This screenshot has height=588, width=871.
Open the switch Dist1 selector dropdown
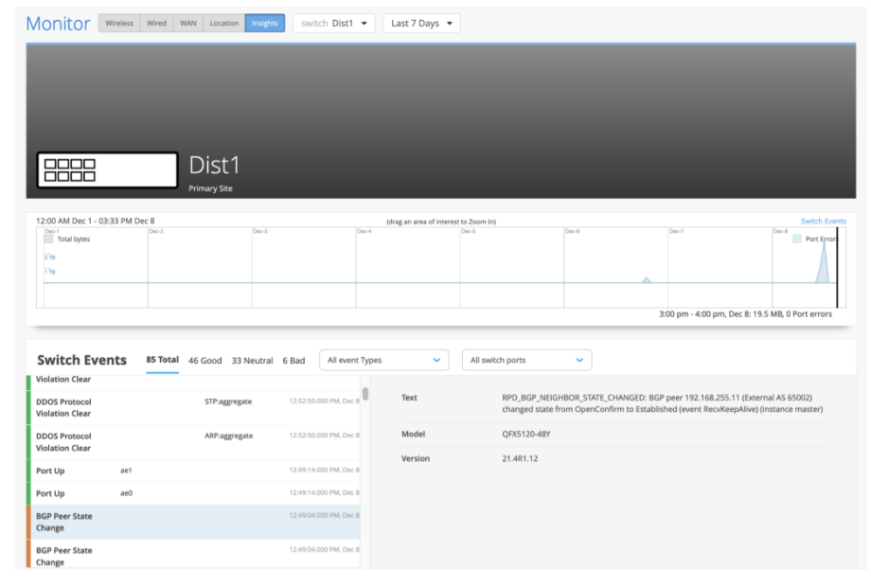[x=333, y=23]
